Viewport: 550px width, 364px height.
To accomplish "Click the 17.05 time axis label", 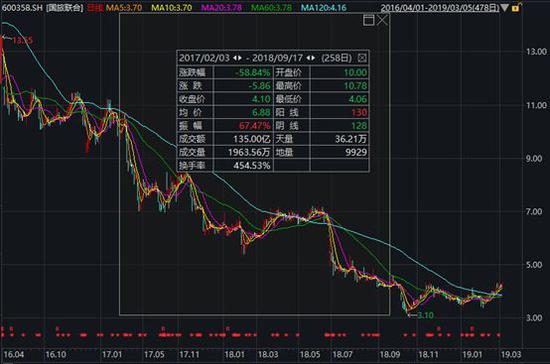I will point(154,355).
